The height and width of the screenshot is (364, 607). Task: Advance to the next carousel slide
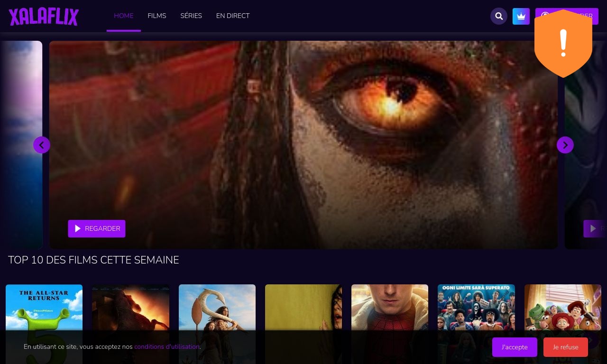click(565, 145)
